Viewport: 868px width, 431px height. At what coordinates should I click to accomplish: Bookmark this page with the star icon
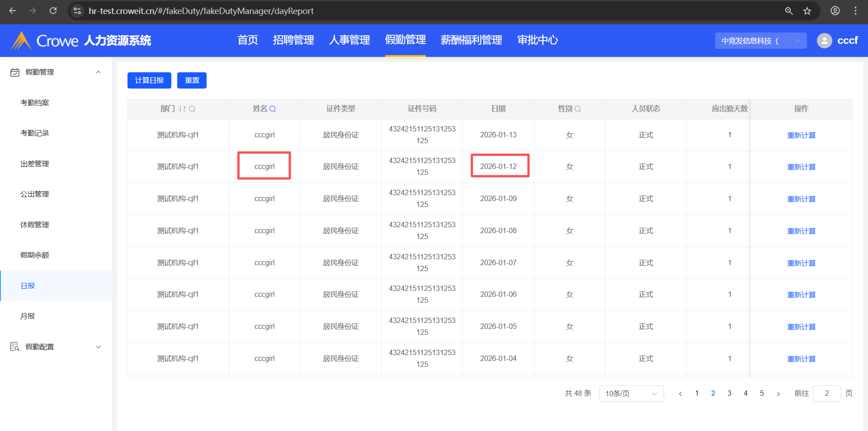click(x=807, y=11)
